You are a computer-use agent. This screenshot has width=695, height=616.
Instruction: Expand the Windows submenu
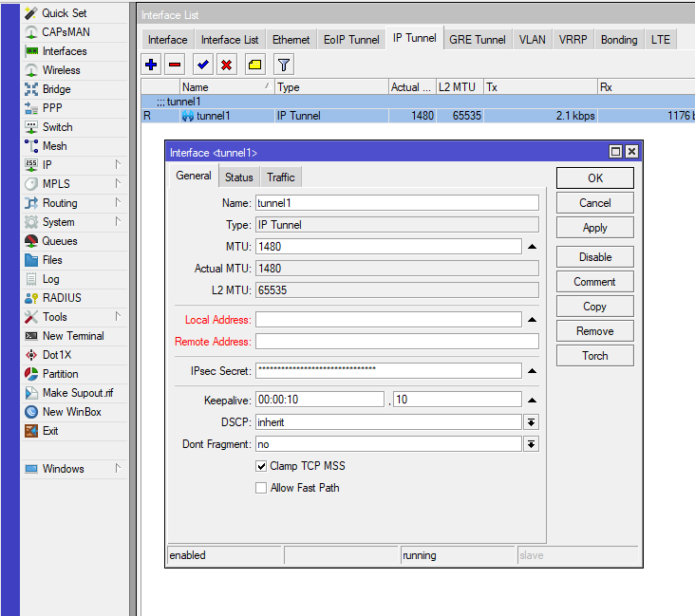[118, 469]
